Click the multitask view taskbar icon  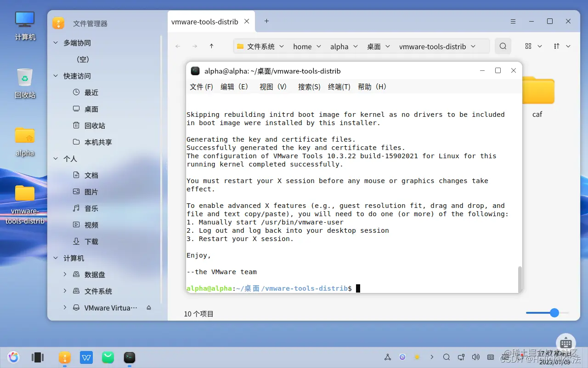tap(37, 357)
